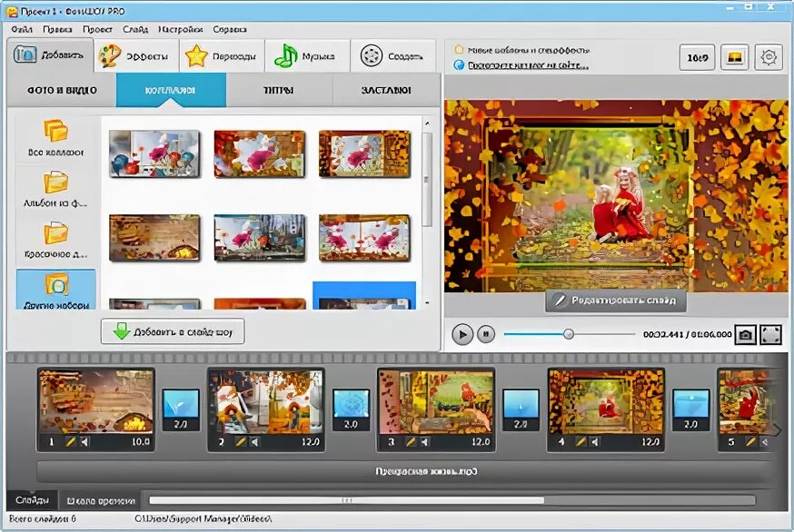Open the Альбом из ф... folder
Image resolution: width=794 pixels, height=532 pixels.
pos(55,190)
